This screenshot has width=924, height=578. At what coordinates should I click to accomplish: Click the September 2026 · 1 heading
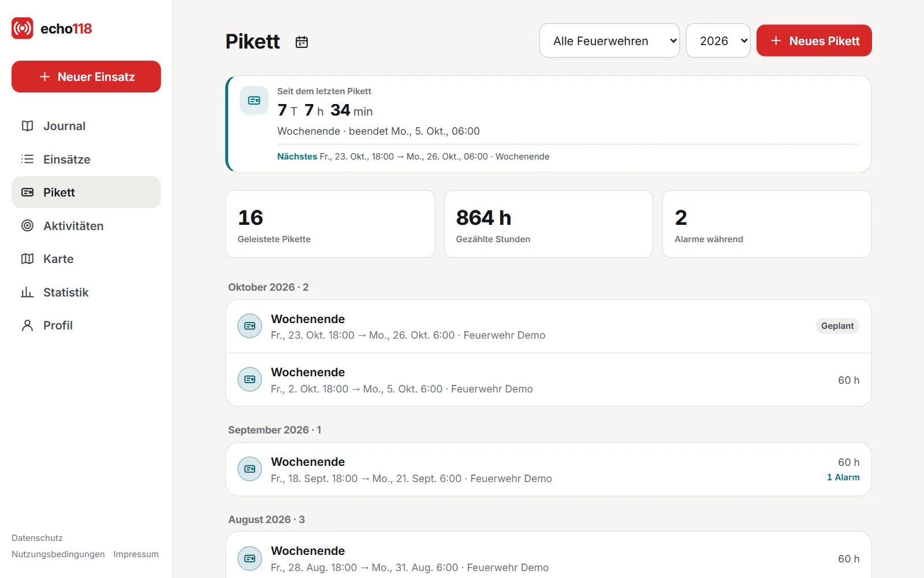click(275, 430)
